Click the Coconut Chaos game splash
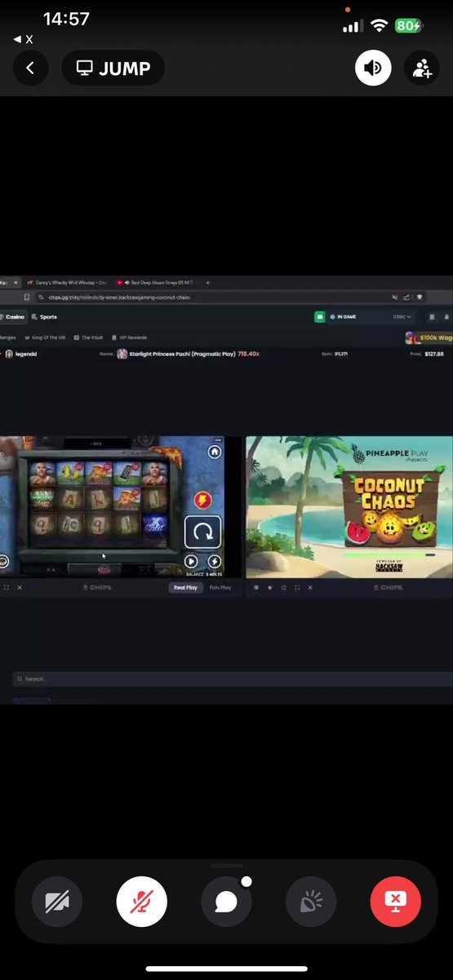This screenshot has width=453, height=980. click(x=349, y=506)
